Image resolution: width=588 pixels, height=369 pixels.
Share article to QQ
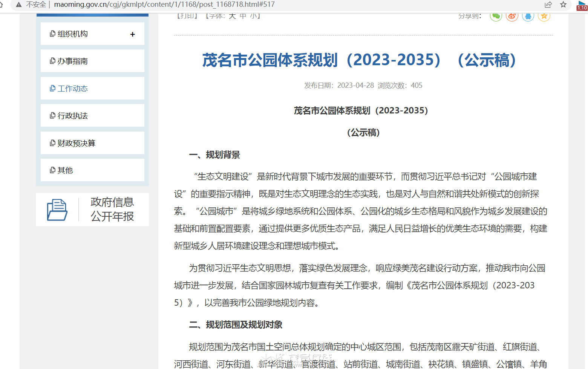pyautogui.click(x=528, y=16)
